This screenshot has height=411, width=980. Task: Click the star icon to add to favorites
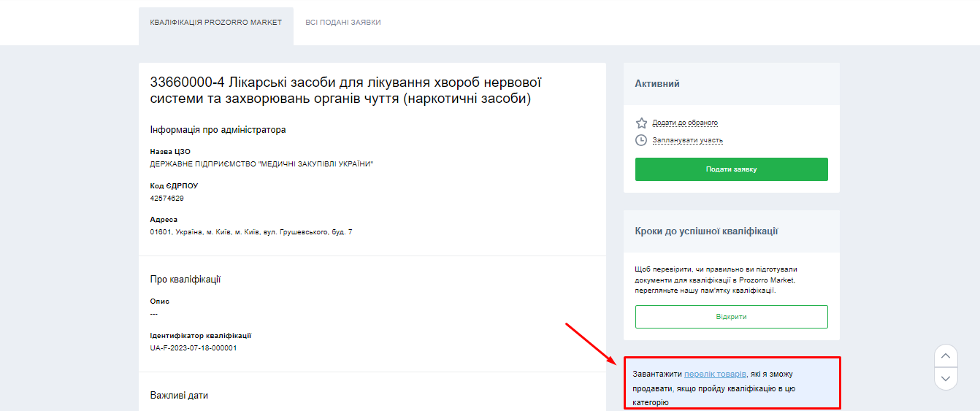pos(641,123)
